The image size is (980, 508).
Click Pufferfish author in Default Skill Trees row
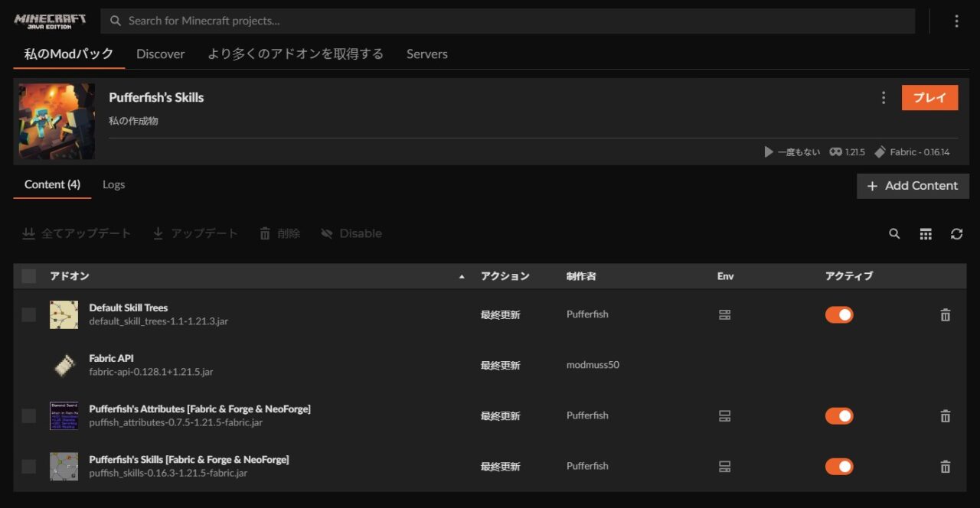coord(587,314)
